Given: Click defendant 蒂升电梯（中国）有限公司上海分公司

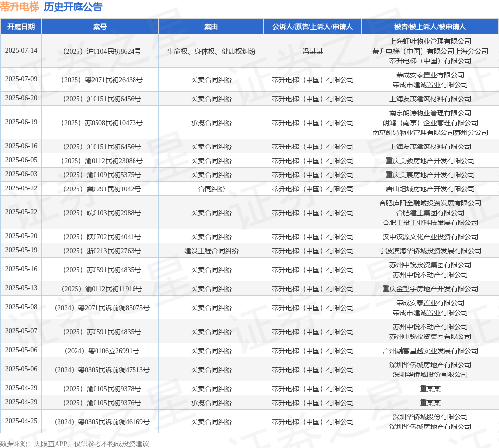Looking at the screenshot, I should tap(430, 51).
